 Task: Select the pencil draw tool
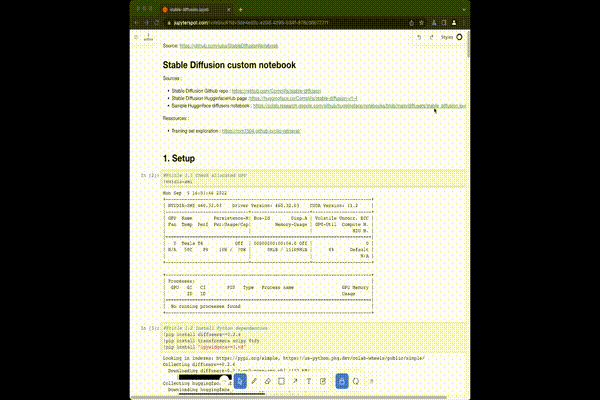click(254, 381)
